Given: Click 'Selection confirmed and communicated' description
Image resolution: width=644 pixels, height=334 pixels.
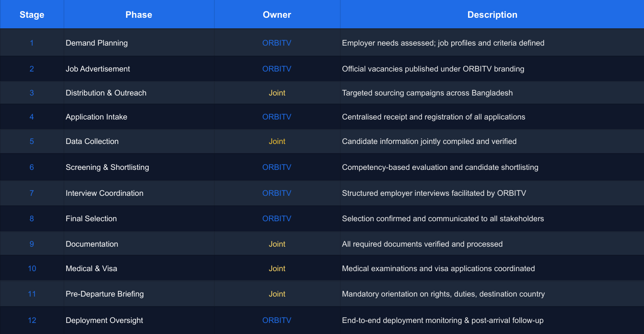Looking at the screenshot, I should click(443, 218).
